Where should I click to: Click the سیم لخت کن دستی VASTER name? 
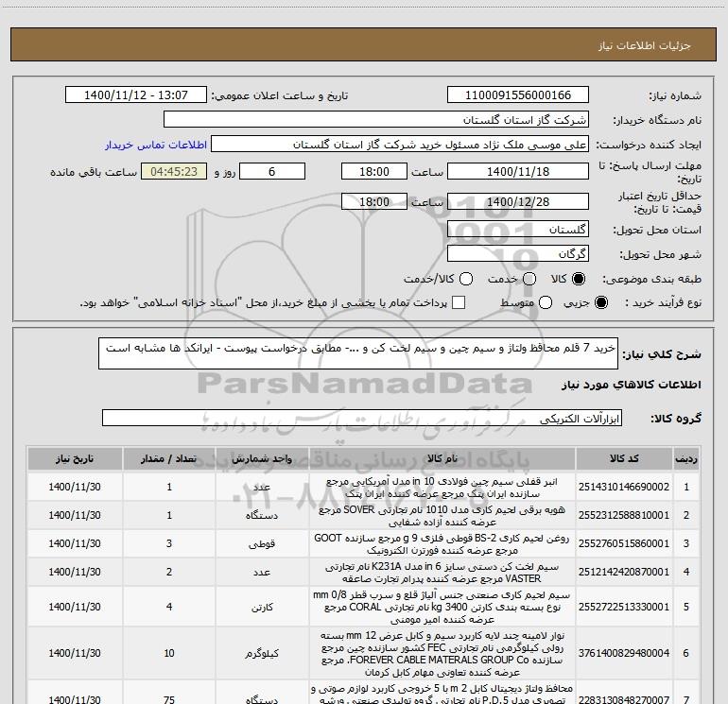pos(442,573)
